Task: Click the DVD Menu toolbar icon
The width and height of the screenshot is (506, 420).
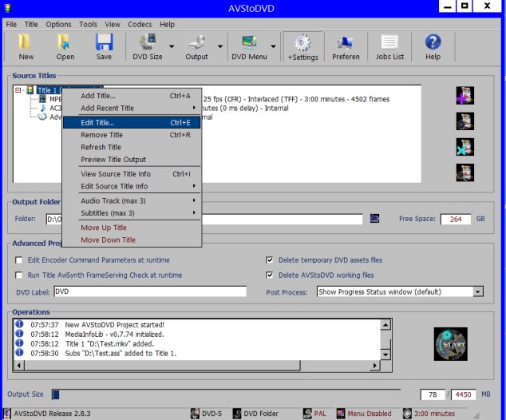Action: click(x=249, y=42)
